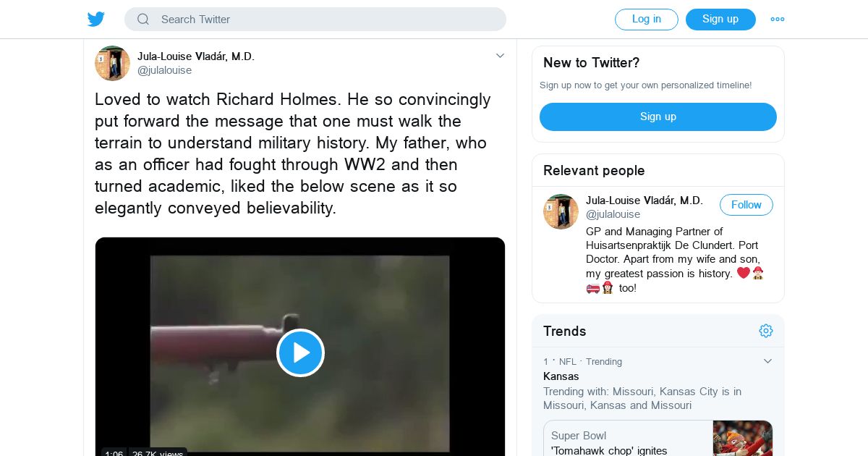Expand the tweet options chevron
The width and height of the screenshot is (868, 456).
click(x=500, y=56)
